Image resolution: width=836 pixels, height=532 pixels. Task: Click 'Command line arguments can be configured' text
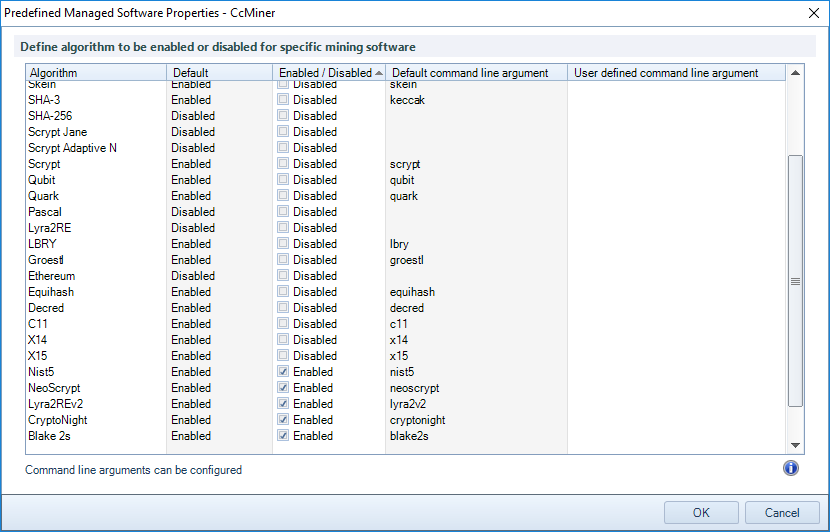click(x=133, y=470)
